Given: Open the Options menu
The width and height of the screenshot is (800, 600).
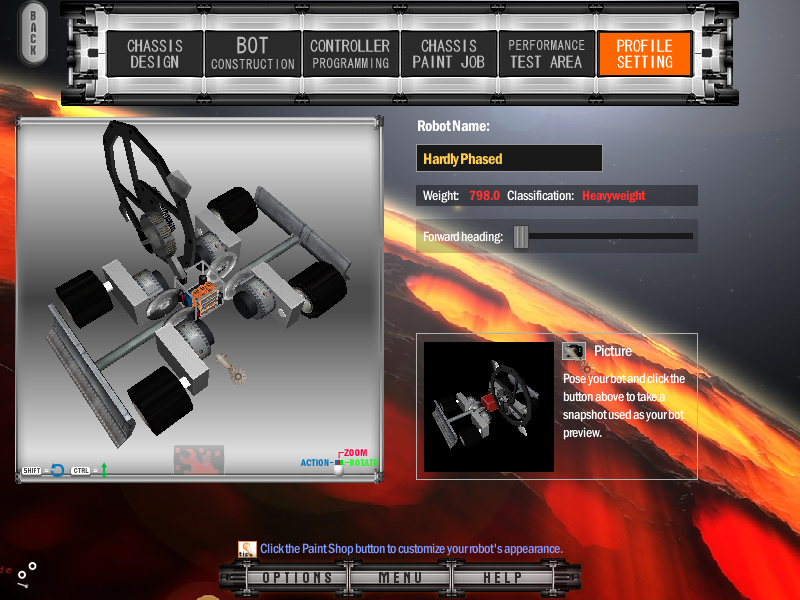Looking at the screenshot, I should 297,578.
